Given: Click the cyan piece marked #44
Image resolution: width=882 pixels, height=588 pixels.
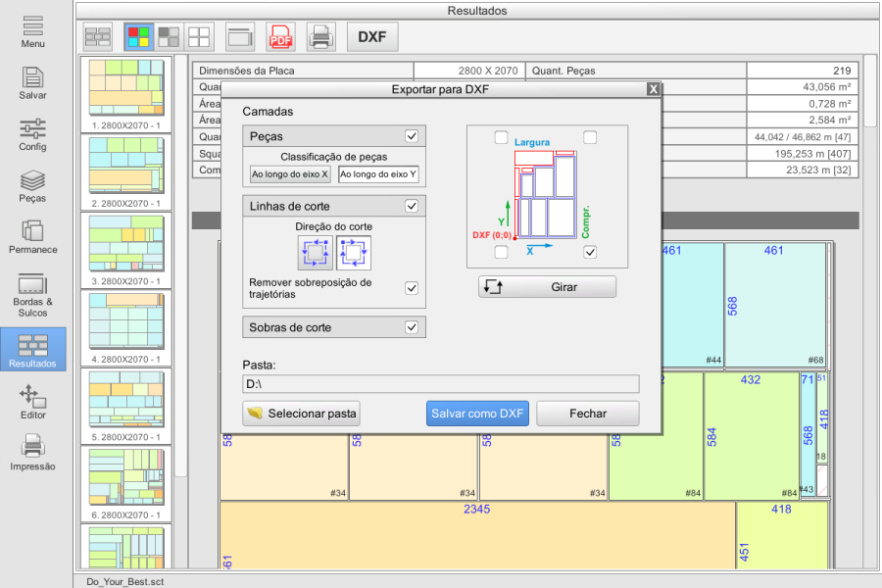Looking at the screenshot, I should point(693,306).
